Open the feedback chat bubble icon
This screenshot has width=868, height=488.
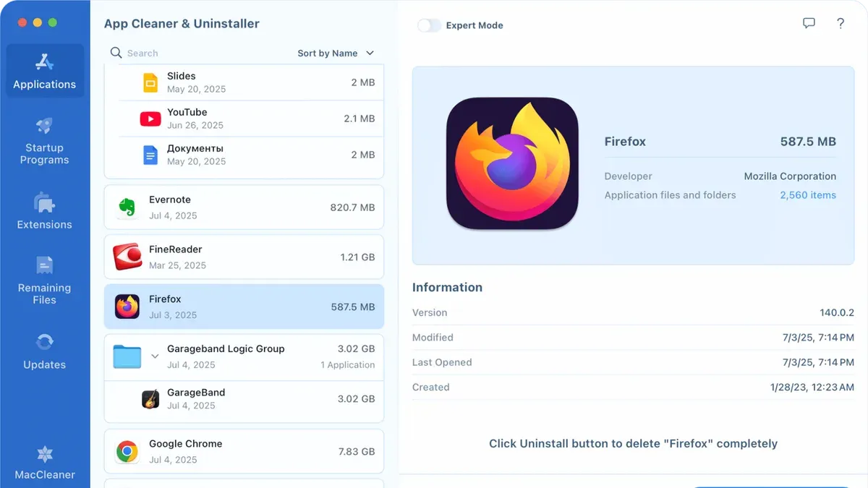pyautogui.click(x=809, y=23)
